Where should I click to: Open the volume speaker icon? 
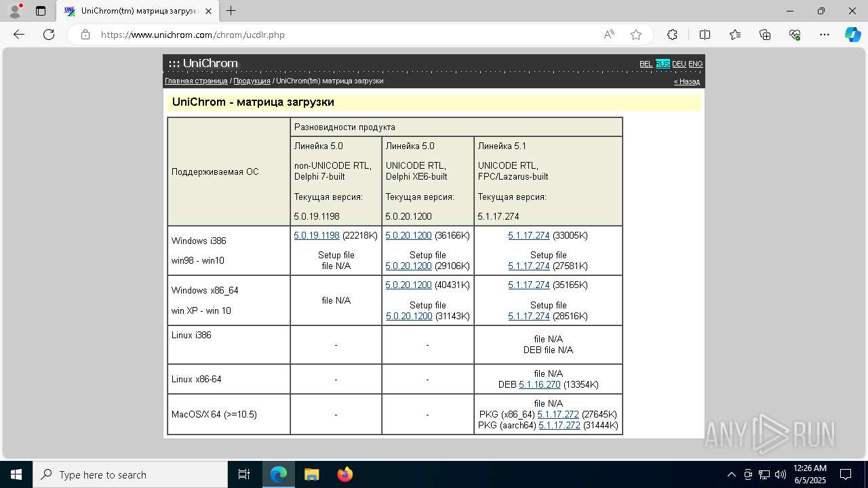click(781, 474)
